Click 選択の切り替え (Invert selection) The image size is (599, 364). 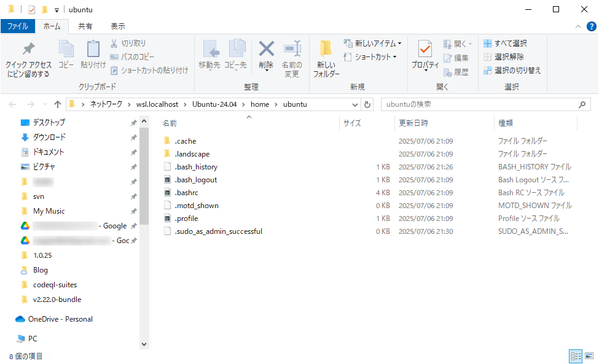click(512, 70)
